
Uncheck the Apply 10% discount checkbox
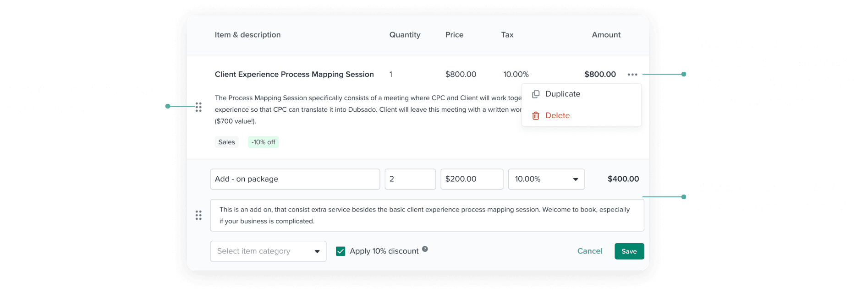coord(340,251)
